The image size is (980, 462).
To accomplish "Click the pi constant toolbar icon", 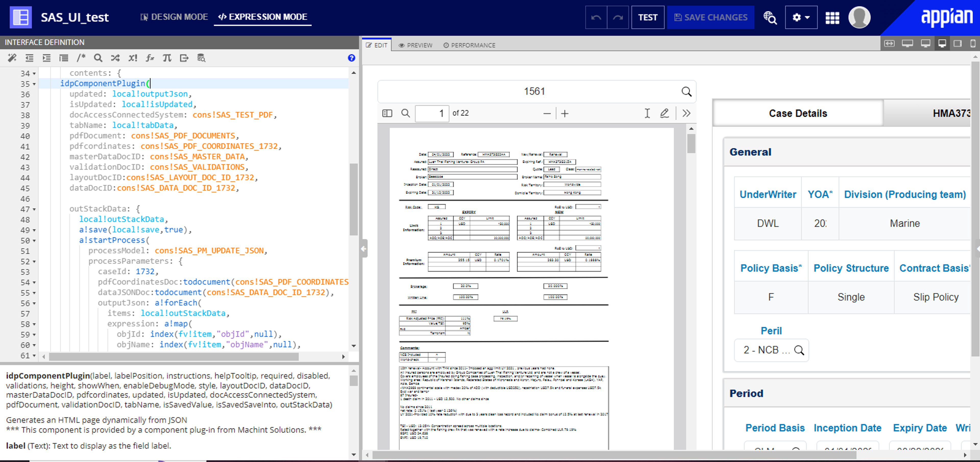I will (x=167, y=58).
